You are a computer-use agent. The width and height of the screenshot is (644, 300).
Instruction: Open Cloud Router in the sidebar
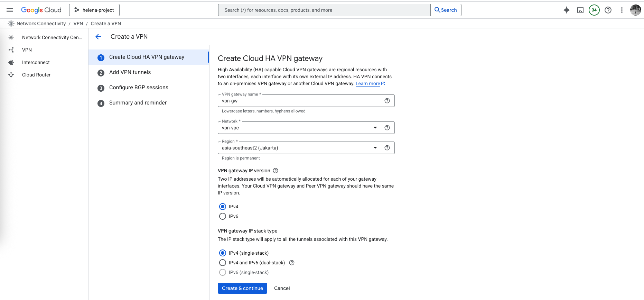(x=36, y=75)
